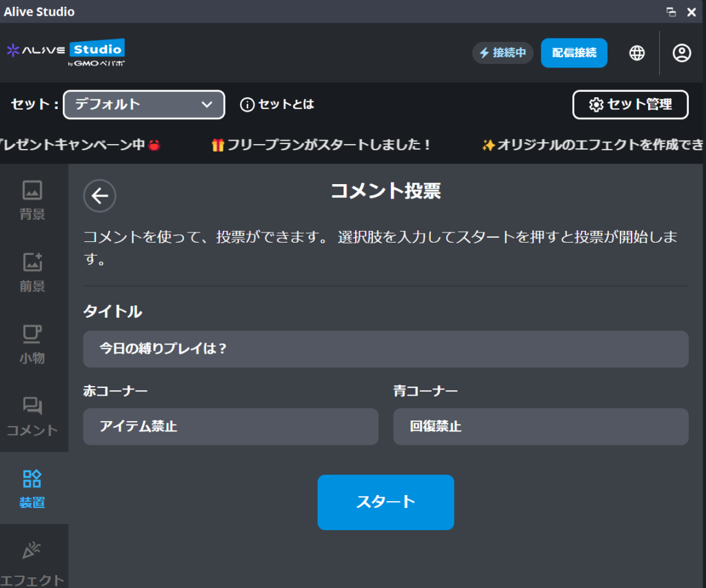Open the user account profile icon
The height and width of the screenshot is (588, 706).
click(x=682, y=53)
